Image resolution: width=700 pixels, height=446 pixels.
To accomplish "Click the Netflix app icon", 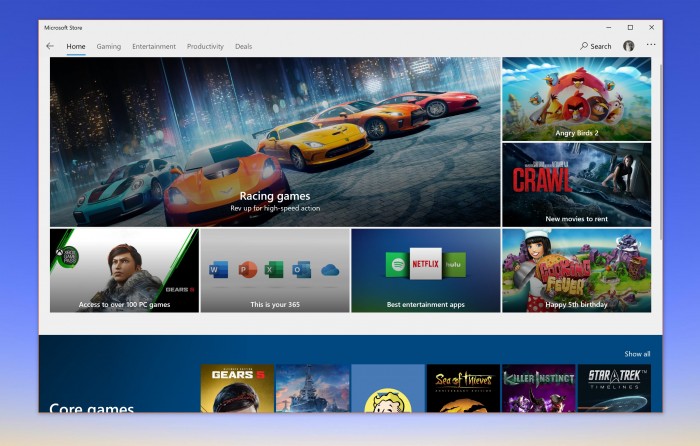I will coord(425,264).
